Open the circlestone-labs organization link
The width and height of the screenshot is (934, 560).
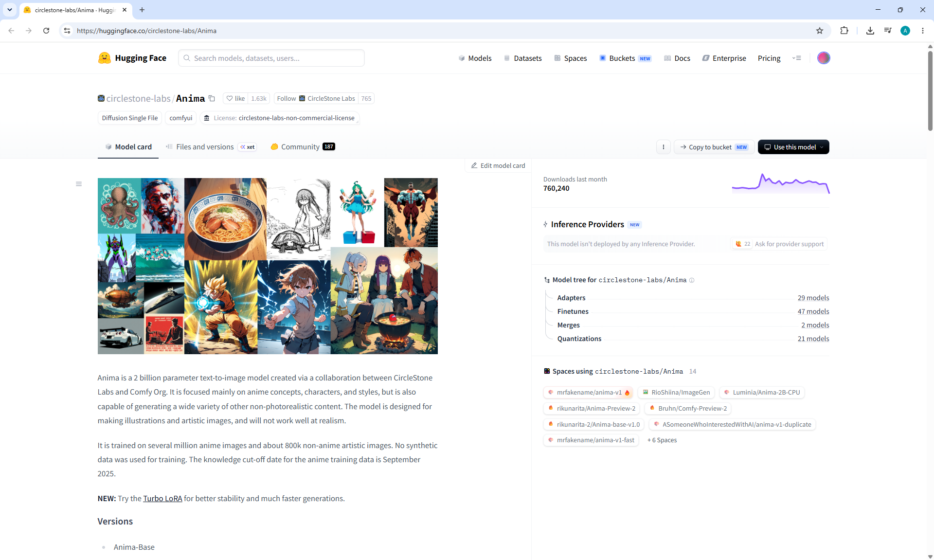(138, 98)
